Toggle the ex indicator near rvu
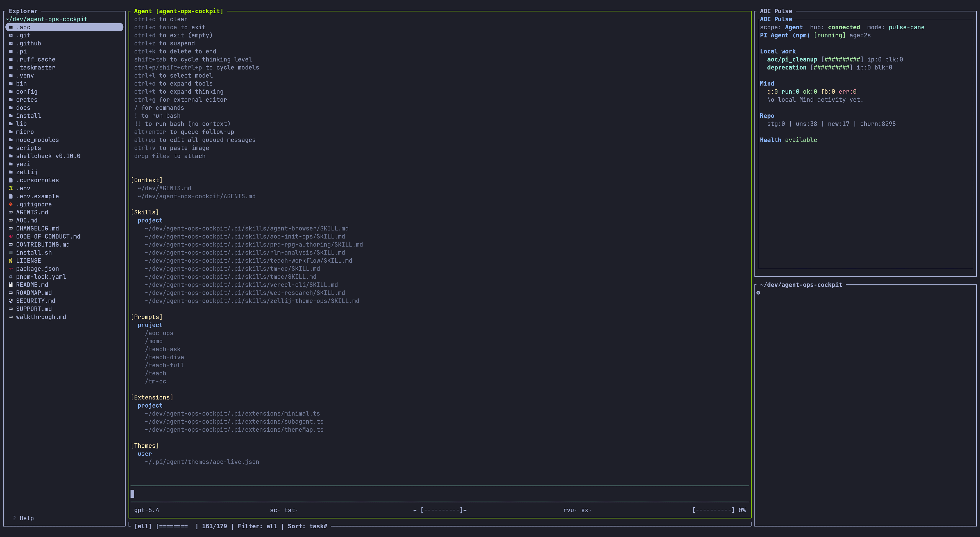Image resolution: width=980 pixels, height=537 pixels. [586, 510]
